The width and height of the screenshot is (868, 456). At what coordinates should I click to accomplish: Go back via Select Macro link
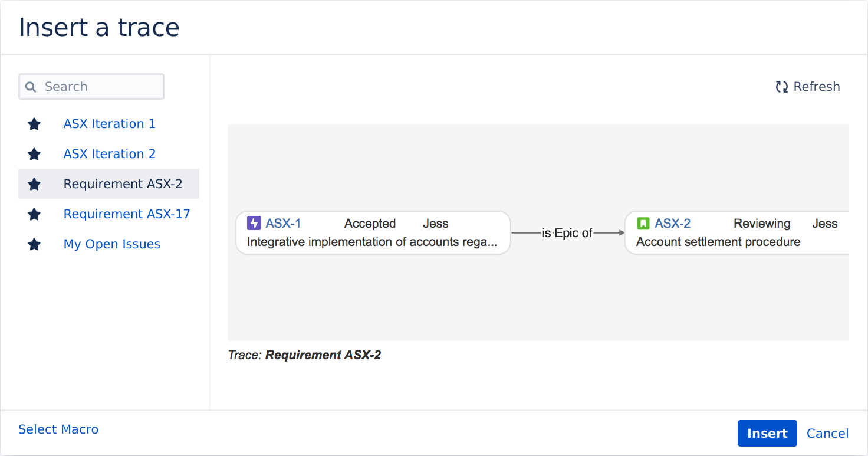pyautogui.click(x=58, y=429)
